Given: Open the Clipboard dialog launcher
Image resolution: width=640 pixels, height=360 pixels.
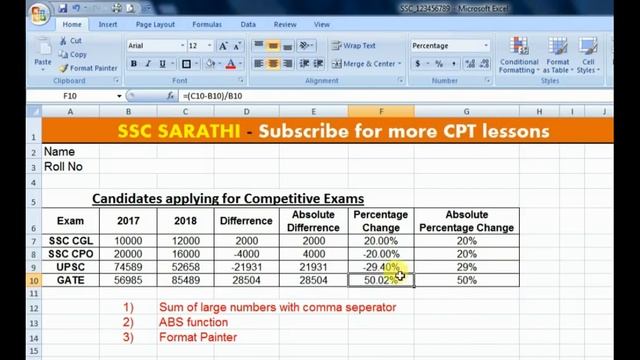Looking at the screenshot, I should tap(116, 81).
